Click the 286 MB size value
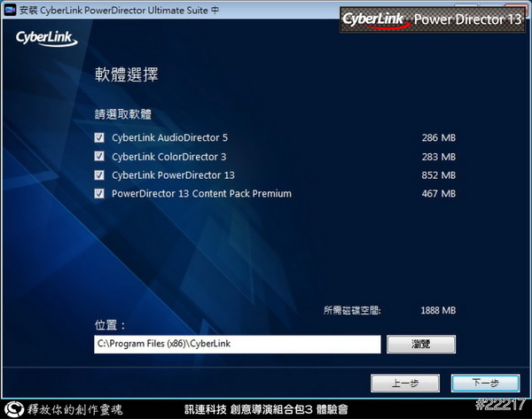This screenshot has width=532, height=419. (x=439, y=137)
